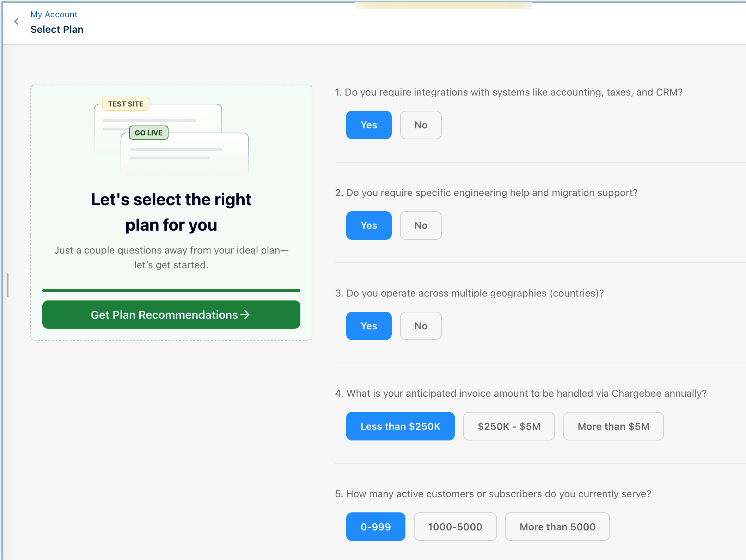746x560 pixels.
Task: Pick No for multiple geographies question
Action: tap(421, 326)
